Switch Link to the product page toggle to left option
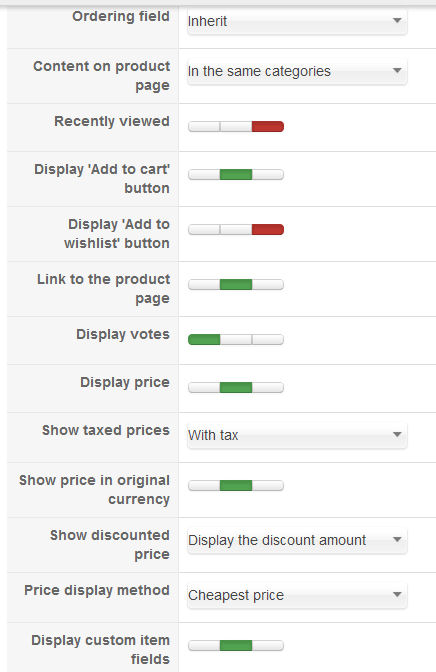Image resolution: width=436 pixels, height=672 pixels. tap(204, 284)
